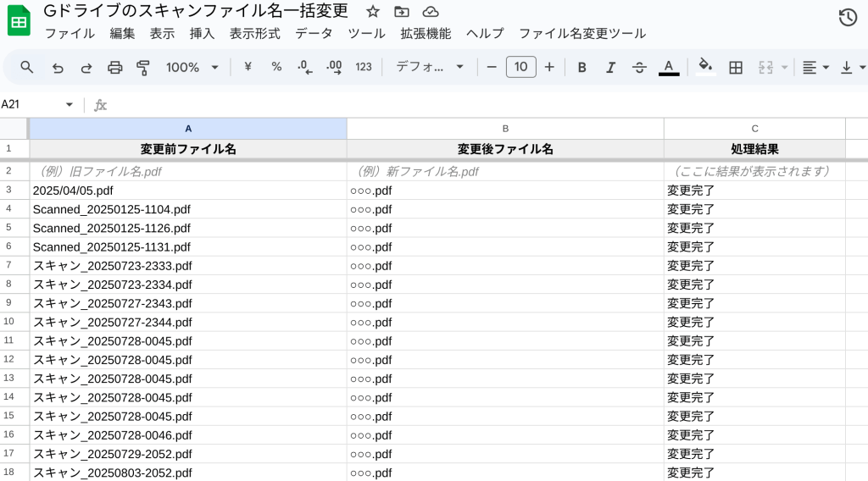Open the 拡張機能 menu
The image size is (868, 481).
coord(426,34)
